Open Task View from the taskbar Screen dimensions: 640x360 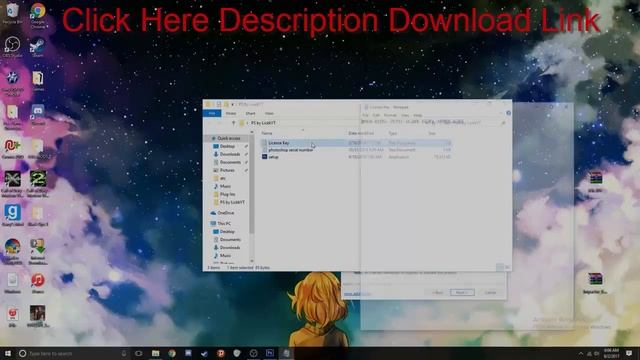pos(139,353)
